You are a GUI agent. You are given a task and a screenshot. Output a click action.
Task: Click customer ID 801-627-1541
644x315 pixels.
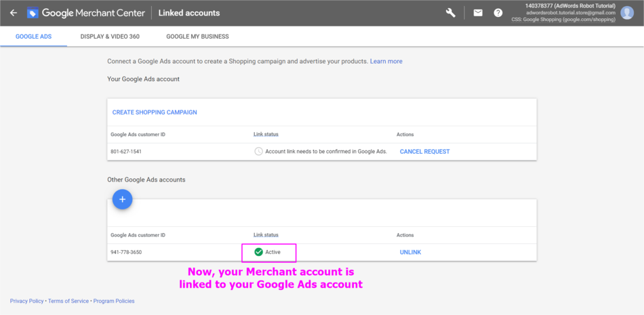coord(126,152)
